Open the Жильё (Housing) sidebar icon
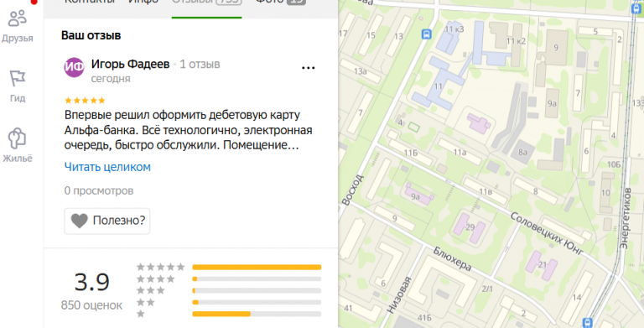The image size is (644, 328). [x=18, y=138]
